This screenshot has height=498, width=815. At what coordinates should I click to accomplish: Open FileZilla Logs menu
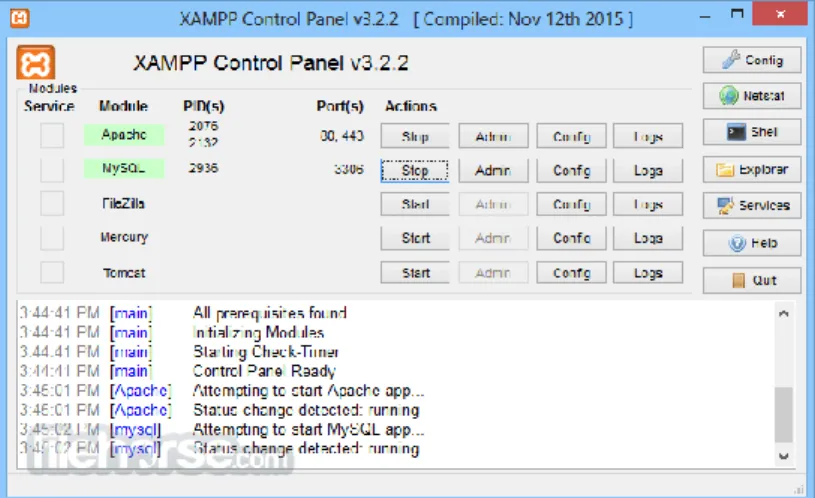[x=648, y=204]
